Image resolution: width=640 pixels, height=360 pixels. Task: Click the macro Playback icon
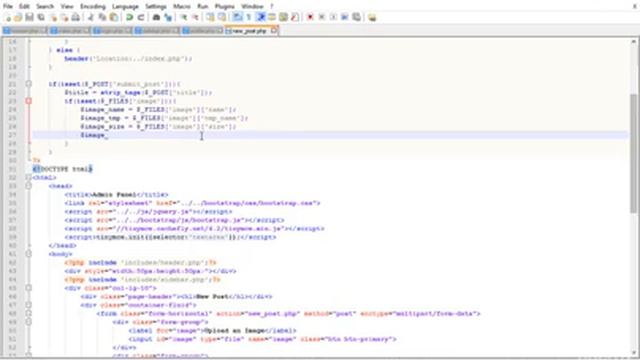click(x=333, y=17)
